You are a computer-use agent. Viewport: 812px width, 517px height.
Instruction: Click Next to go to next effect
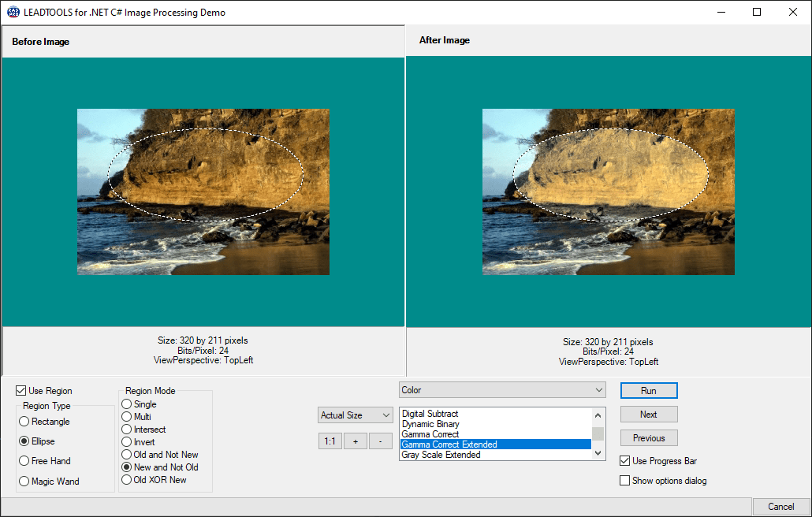click(x=648, y=414)
